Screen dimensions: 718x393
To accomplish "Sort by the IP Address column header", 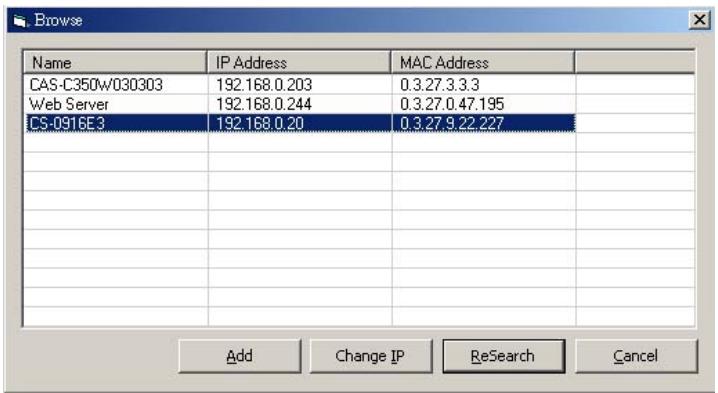I will (299, 62).
